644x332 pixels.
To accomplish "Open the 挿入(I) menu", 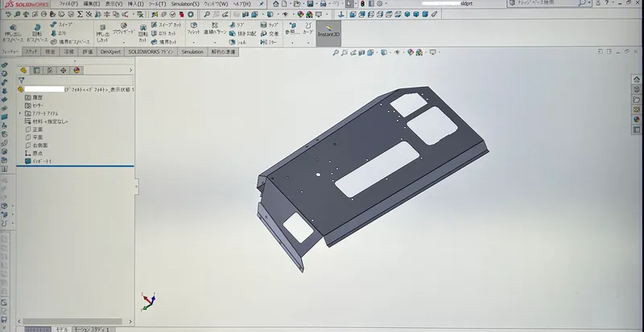I will pyautogui.click(x=135, y=4).
